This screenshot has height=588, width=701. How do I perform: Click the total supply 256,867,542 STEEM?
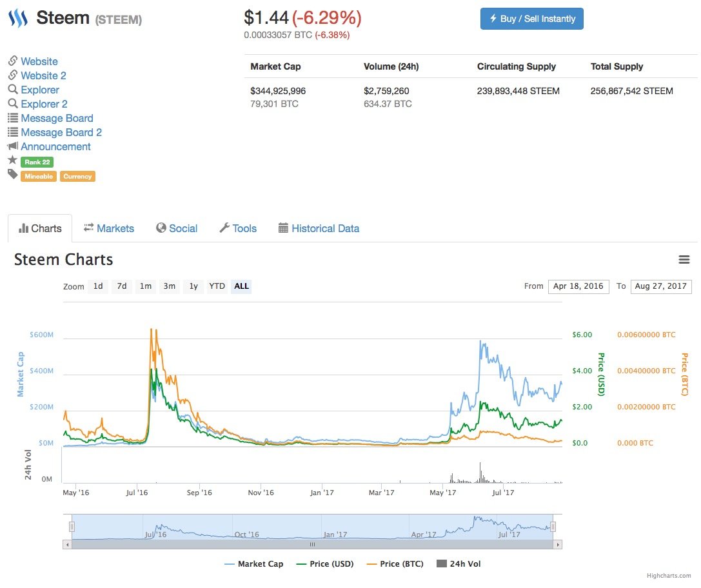tap(632, 91)
